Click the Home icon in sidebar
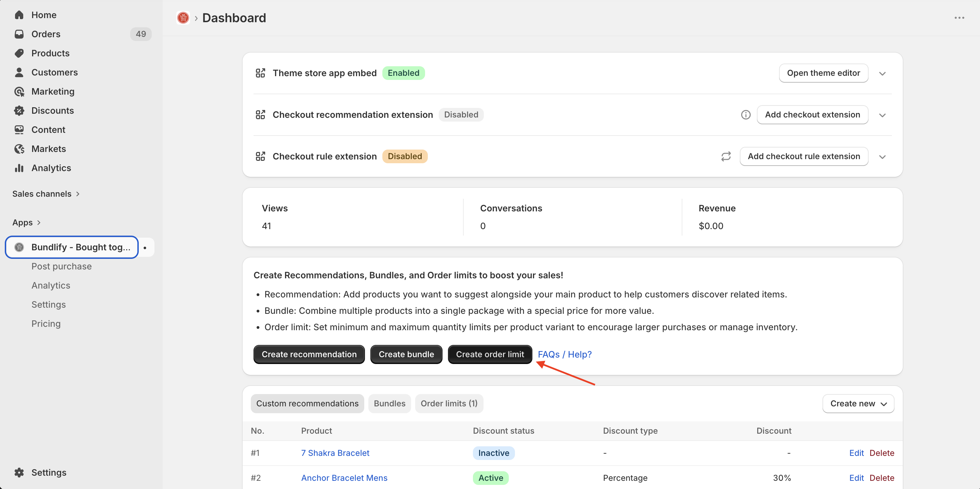980x489 pixels. [19, 15]
